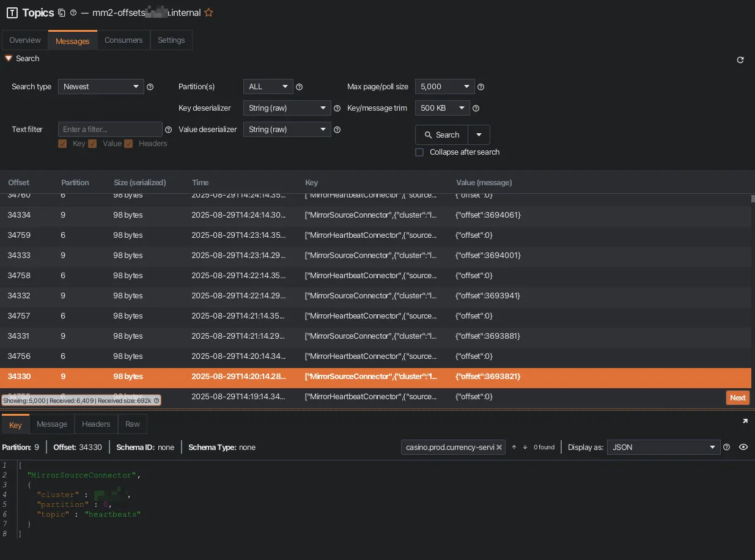Click the Next page button
The image size is (755, 560).
tap(738, 397)
